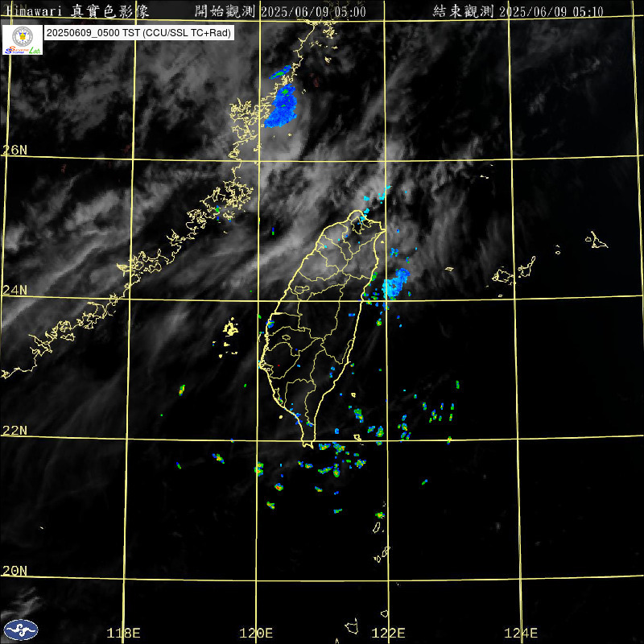This screenshot has width=644, height=644.
Task: Click the 124E longitude label
Action: (x=521, y=633)
